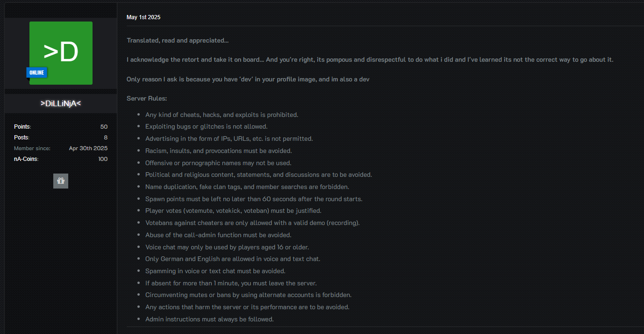Click the blue ONLINE status badge

[36, 73]
